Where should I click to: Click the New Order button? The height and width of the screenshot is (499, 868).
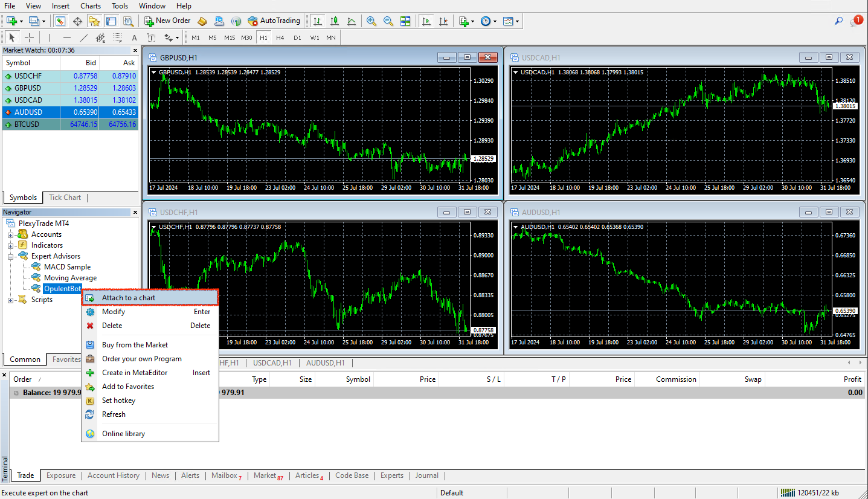point(167,21)
